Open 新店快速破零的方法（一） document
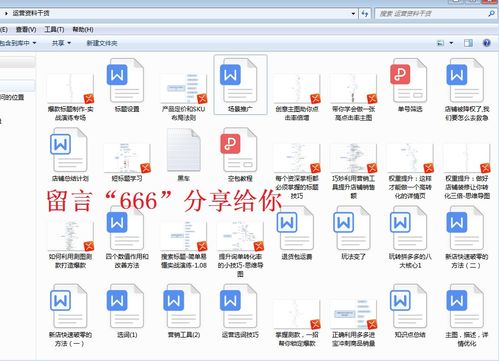 70,306
